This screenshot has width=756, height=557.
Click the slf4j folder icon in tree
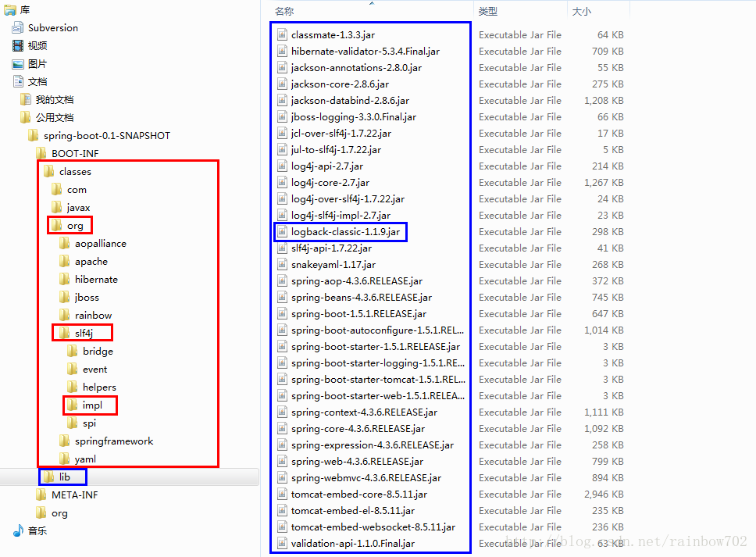(x=65, y=334)
